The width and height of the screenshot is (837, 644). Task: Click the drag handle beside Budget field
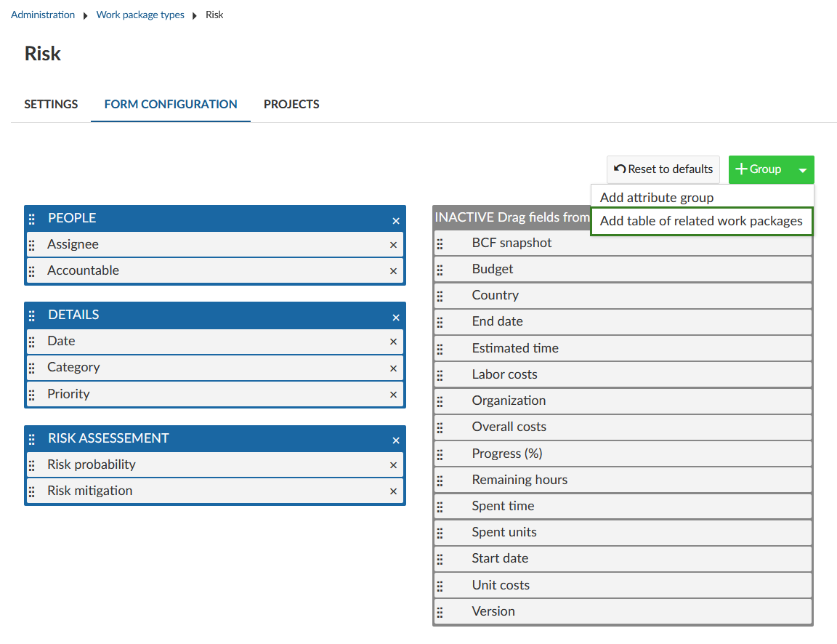pos(440,270)
